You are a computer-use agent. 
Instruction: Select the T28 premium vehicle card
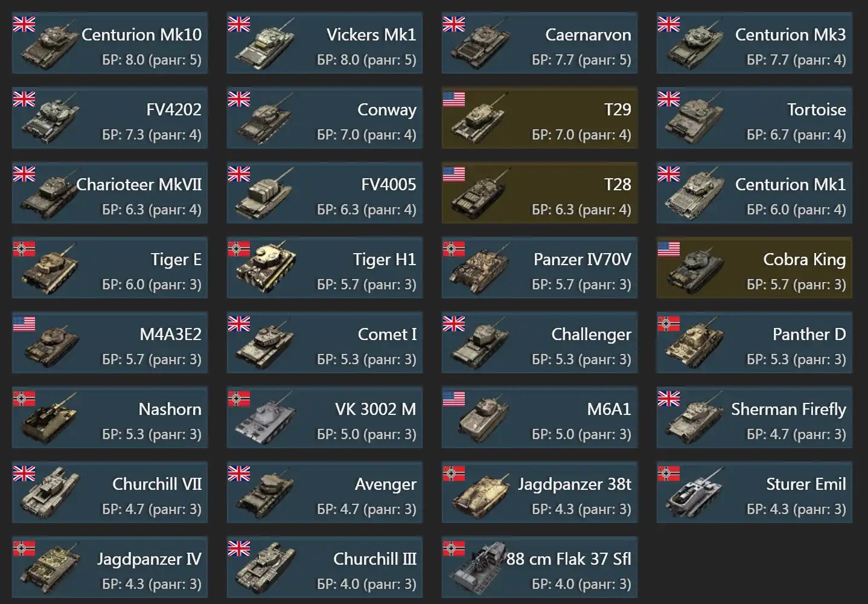540,193
